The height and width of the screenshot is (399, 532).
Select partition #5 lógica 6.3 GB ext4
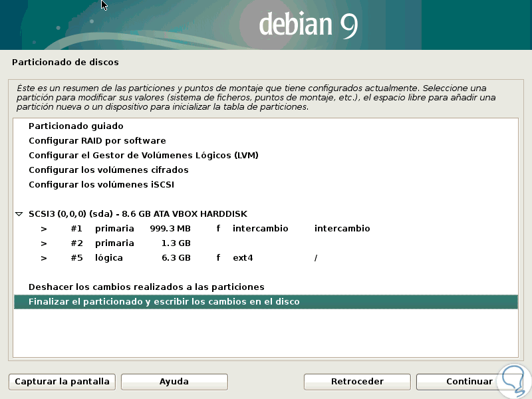point(265,257)
